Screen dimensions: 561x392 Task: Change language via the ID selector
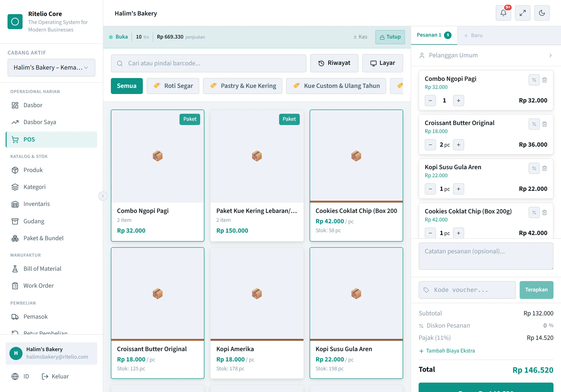pos(20,376)
